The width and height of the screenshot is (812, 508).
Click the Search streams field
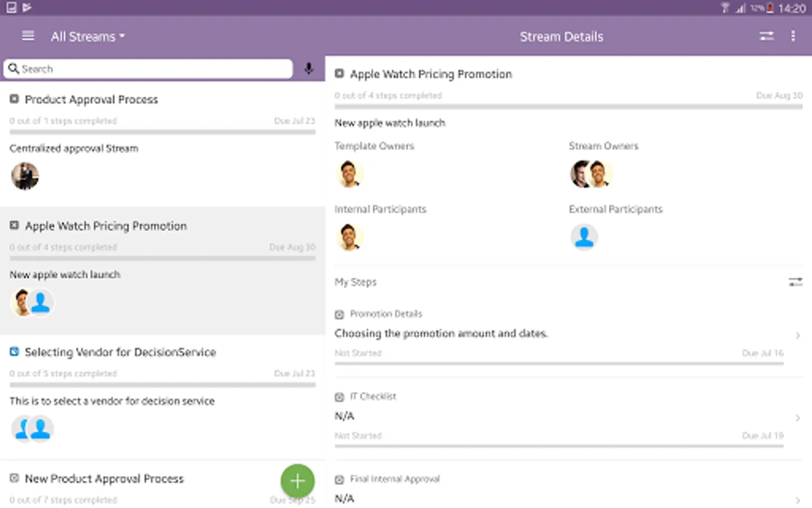[148, 69]
